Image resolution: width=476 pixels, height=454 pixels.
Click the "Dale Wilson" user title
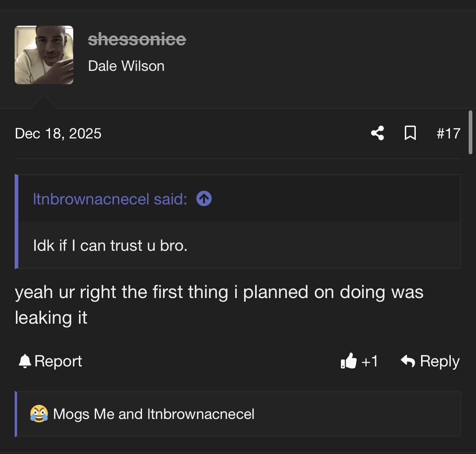[x=126, y=66]
